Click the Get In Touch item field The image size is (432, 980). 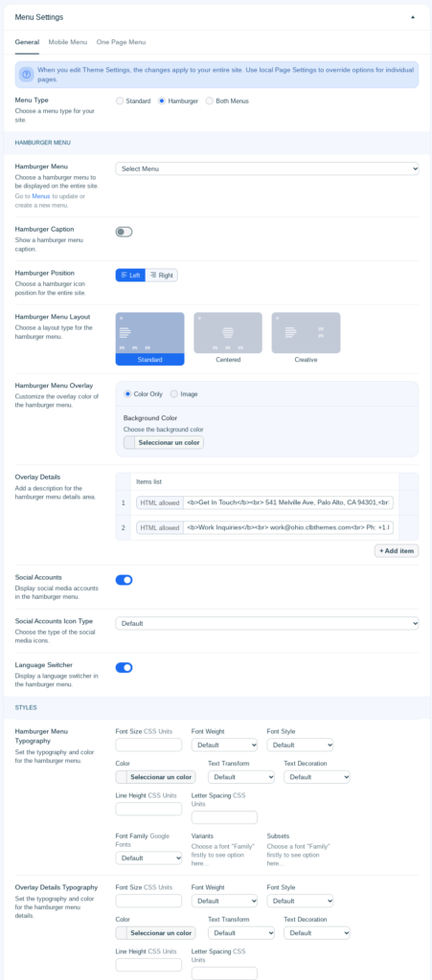288,502
